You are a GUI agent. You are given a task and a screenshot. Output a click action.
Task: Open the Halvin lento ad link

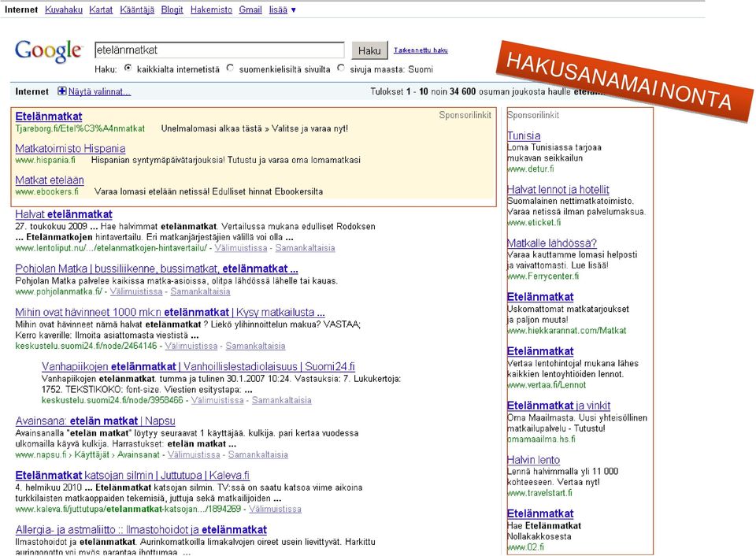(533, 460)
